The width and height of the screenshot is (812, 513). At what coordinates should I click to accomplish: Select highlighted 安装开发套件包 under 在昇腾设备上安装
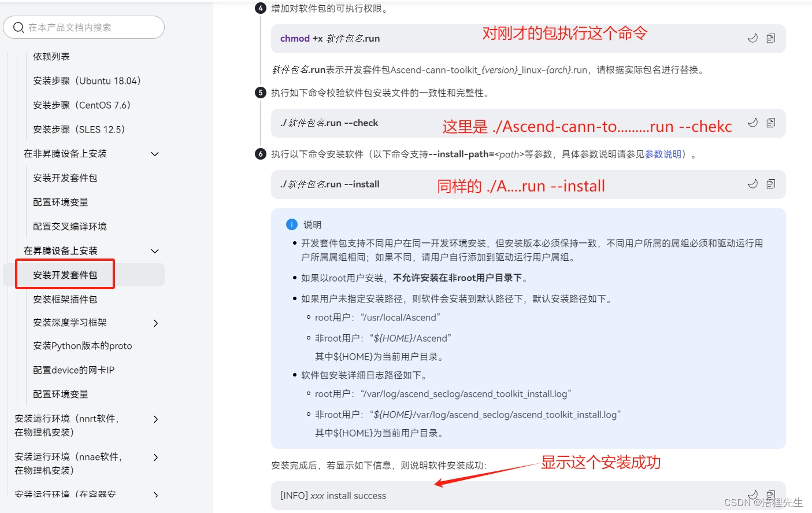click(x=65, y=275)
